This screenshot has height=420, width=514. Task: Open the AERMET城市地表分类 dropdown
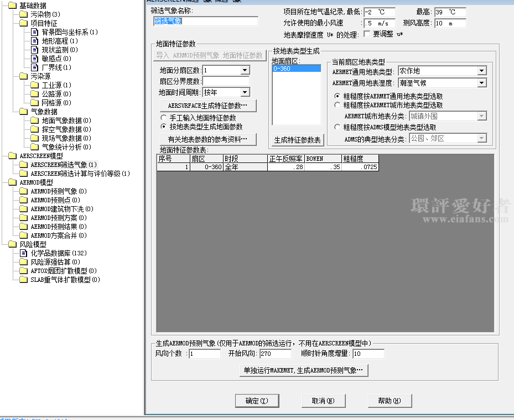[481, 116]
